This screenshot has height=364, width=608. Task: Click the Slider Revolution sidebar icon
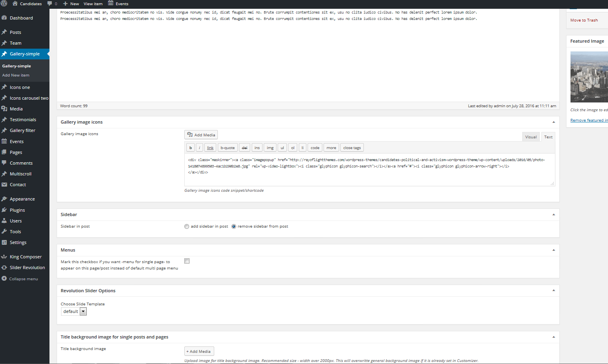click(4, 268)
